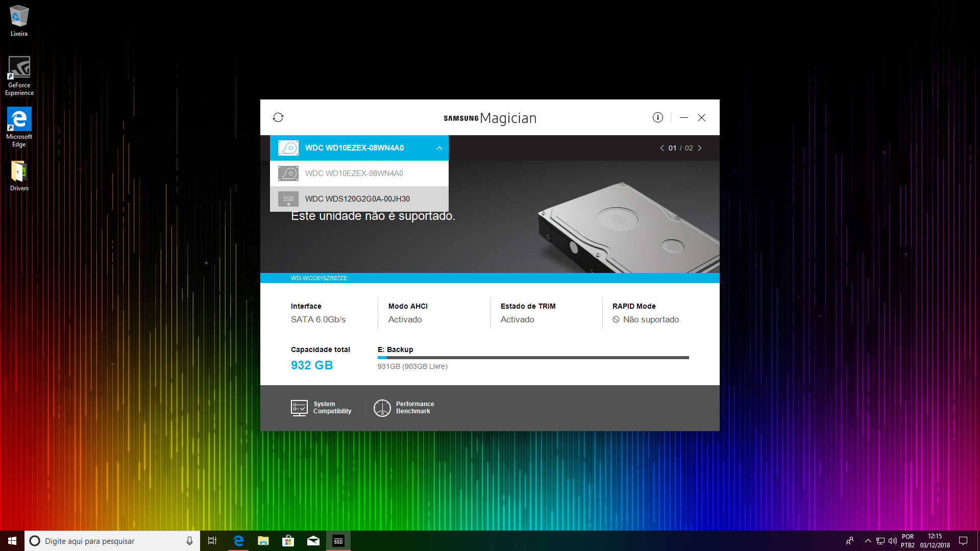Screen dimensions: 980x551
Task: Click the E: Backup capacity bar
Action: pyautogui.click(x=533, y=358)
